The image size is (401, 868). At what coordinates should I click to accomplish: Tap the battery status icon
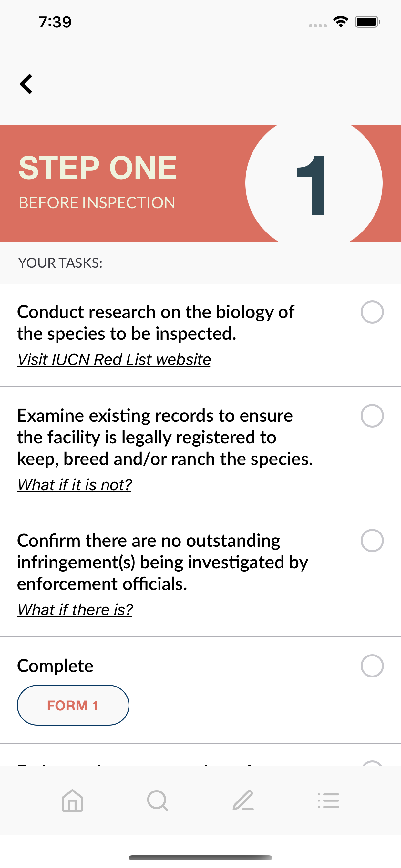pos(368,22)
